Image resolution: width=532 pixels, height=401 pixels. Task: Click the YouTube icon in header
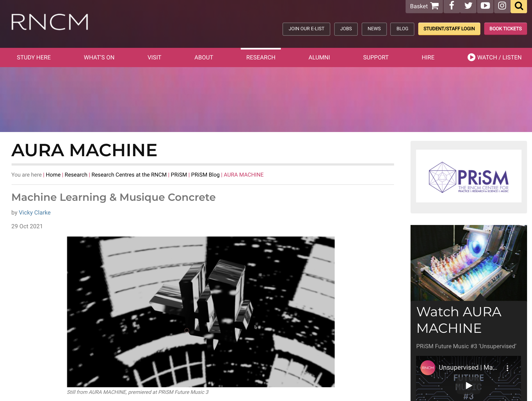click(x=485, y=6)
